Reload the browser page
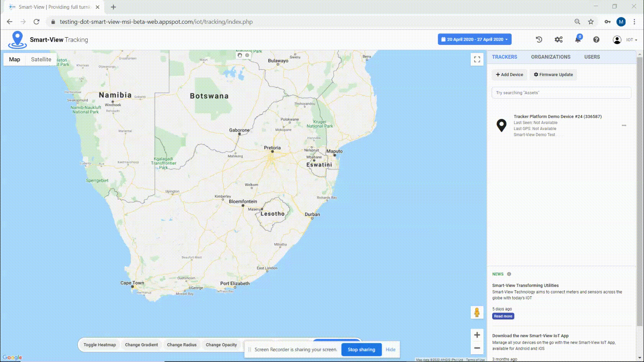 (36, 22)
